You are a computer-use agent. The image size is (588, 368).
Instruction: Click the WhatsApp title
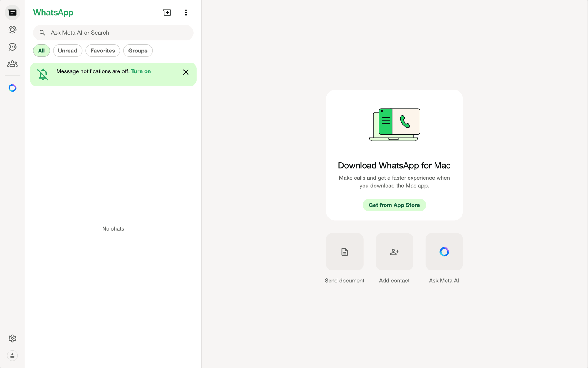[x=53, y=13]
